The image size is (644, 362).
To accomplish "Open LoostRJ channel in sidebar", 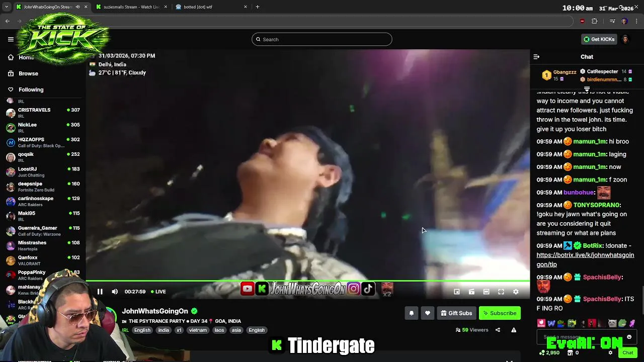I will (43, 172).
